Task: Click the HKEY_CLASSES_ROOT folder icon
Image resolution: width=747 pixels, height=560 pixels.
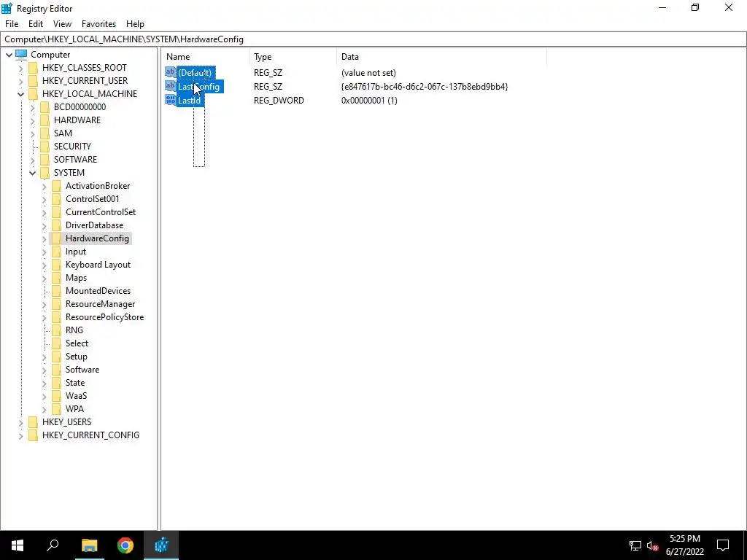Action: click(33, 68)
